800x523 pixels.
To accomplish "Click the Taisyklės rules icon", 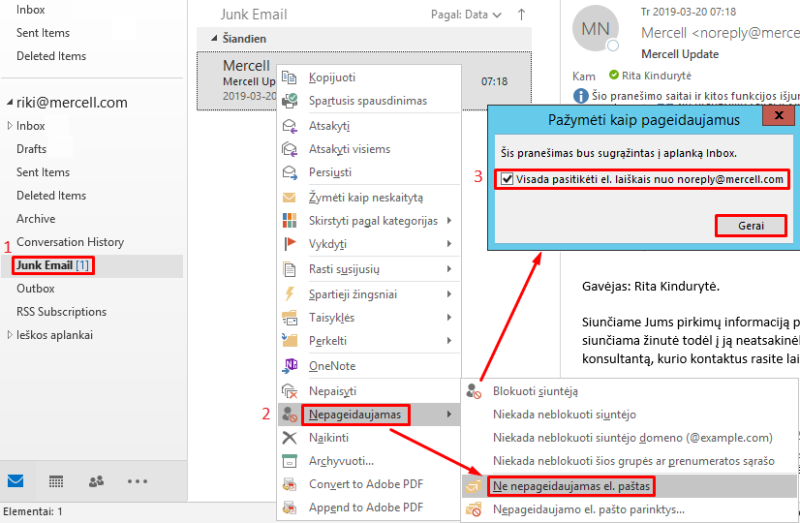I will point(289,317).
